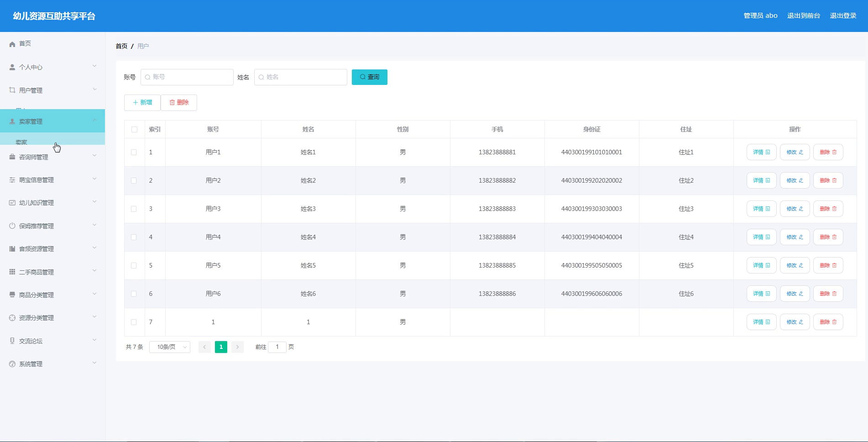
Task: Open 详情 for row 用户4
Action: 761,237
